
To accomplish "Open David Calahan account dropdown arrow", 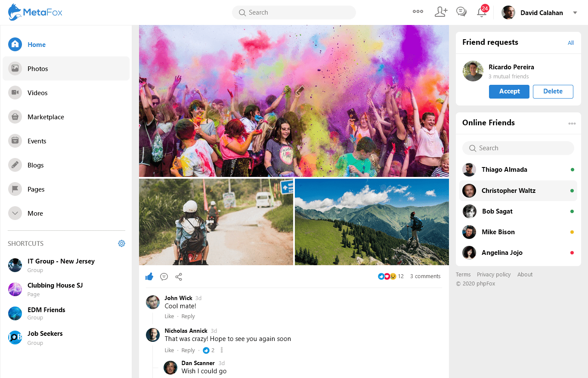I will pyautogui.click(x=575, y=13).
